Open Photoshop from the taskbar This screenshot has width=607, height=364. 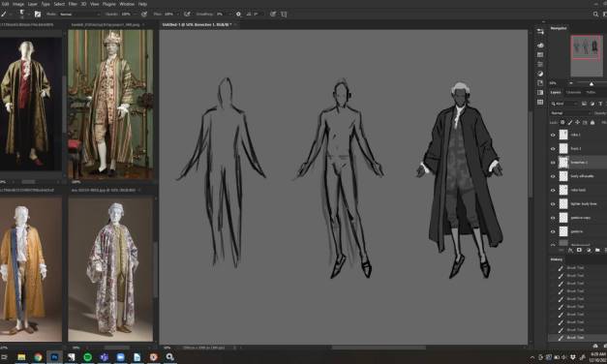(x=54, y=357)
